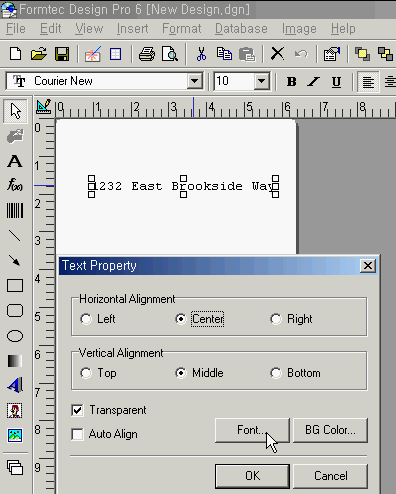Select the insert picture tool
The width and height of the screenshot is (396, 494).
[15, 435]
